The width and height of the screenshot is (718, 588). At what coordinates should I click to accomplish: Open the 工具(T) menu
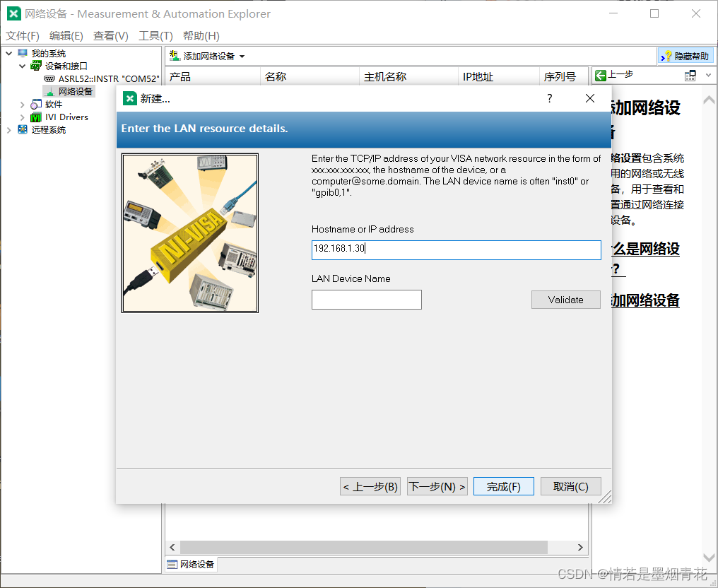coord(155,36)
